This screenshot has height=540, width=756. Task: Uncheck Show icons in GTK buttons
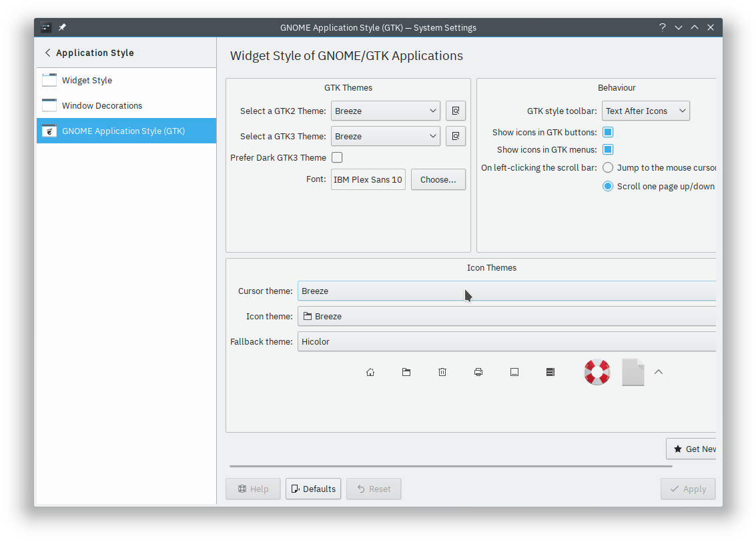click(608, 132)
